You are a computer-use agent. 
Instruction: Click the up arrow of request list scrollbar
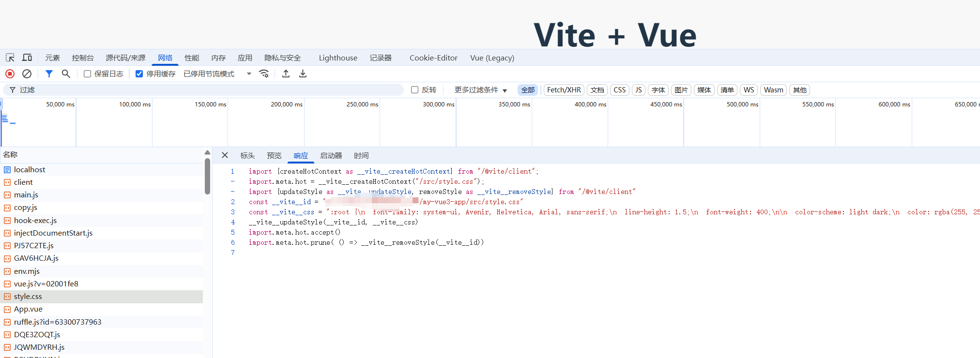(x=207, y=152)
